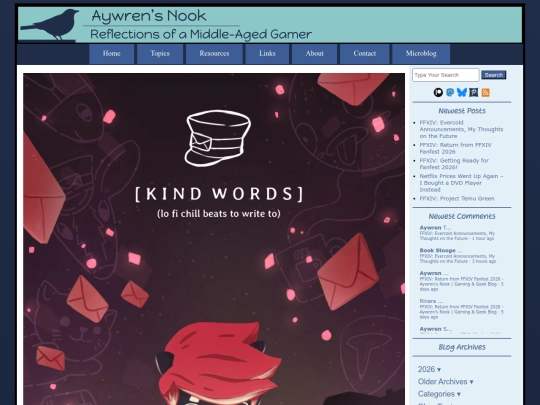Open post FFXIV: Return from FFXIV Fanfest 2026

[x=455, y=148]
